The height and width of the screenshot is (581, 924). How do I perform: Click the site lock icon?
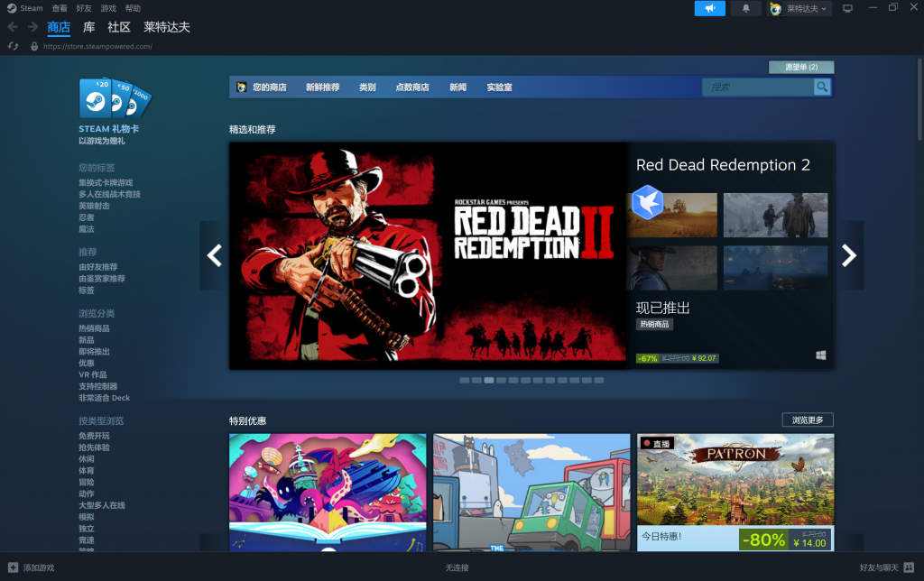click(34, 46)
